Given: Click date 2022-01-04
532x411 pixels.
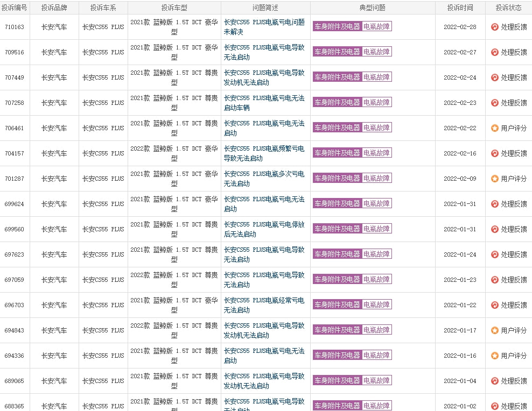Looking at the screenshot, I should (x=460, y=381).
